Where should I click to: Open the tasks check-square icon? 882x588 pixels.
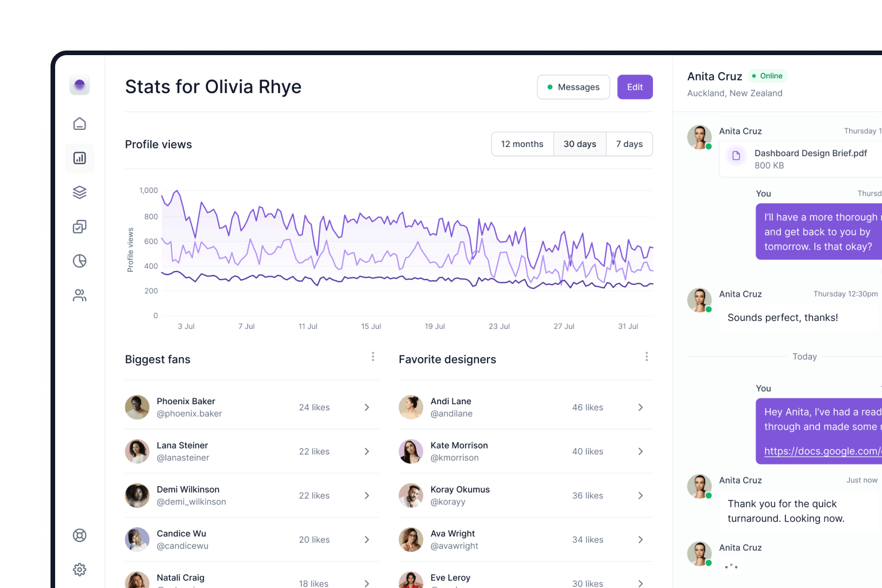[x=79, y=226]
